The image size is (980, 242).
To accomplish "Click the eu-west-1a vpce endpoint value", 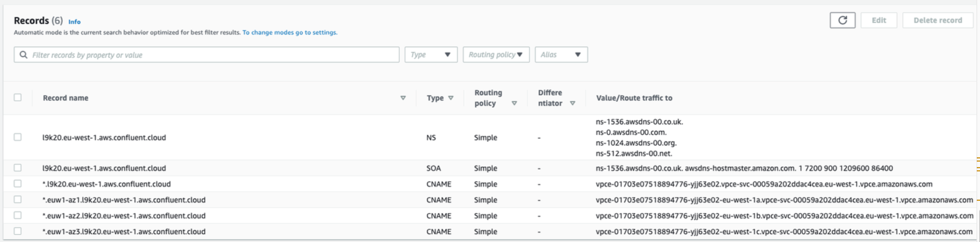I will pos(785,200).
